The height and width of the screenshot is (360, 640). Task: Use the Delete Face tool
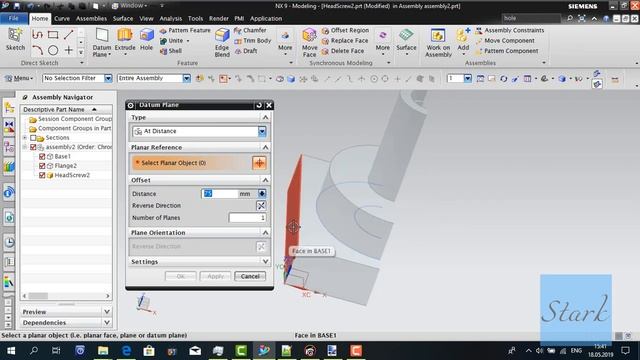pos(343,51)
